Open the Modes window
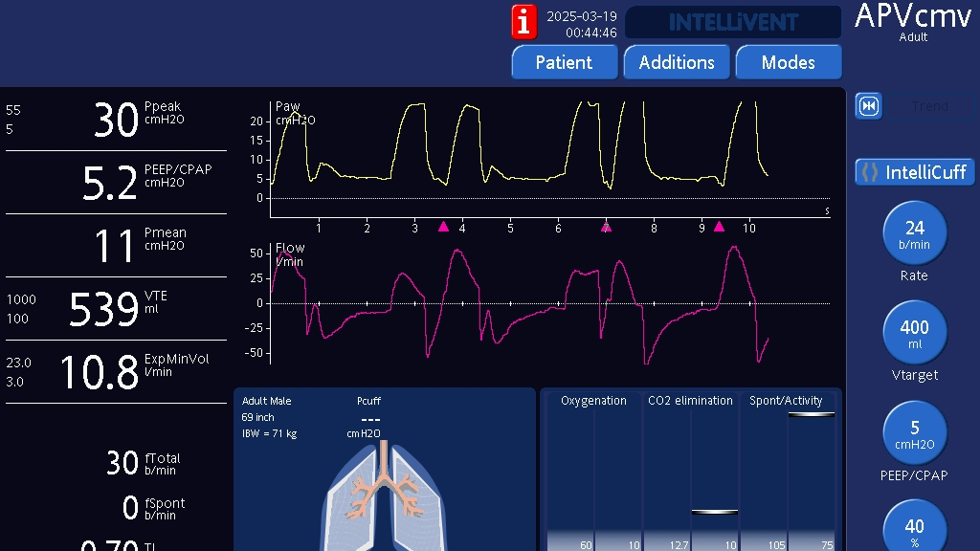 (788, 62)
